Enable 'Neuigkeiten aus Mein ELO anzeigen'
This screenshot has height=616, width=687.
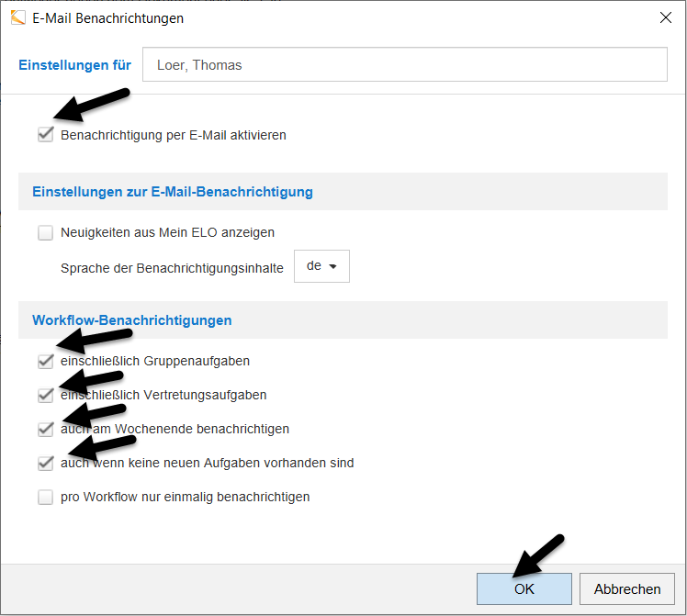click(x=46, y=232)
